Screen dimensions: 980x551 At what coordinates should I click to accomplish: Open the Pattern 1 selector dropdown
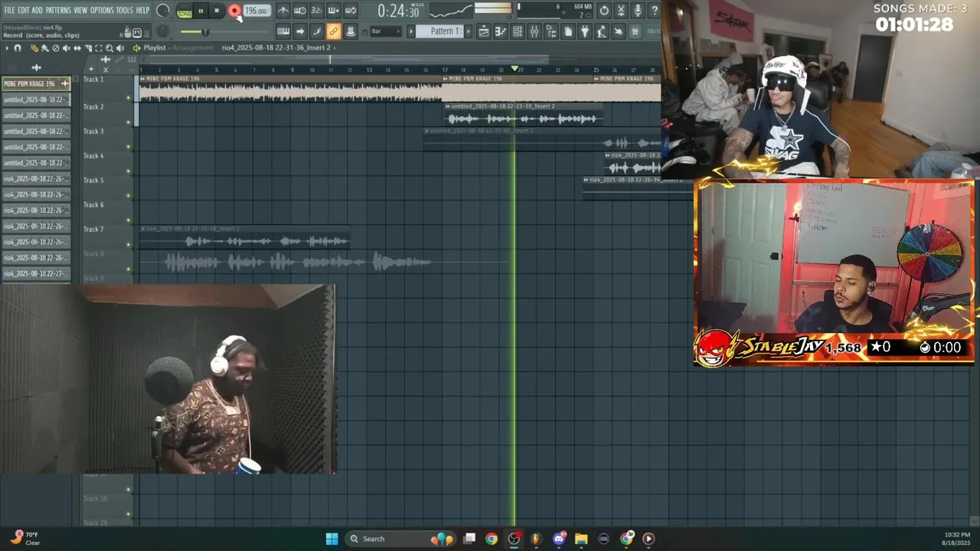[440, 31]
